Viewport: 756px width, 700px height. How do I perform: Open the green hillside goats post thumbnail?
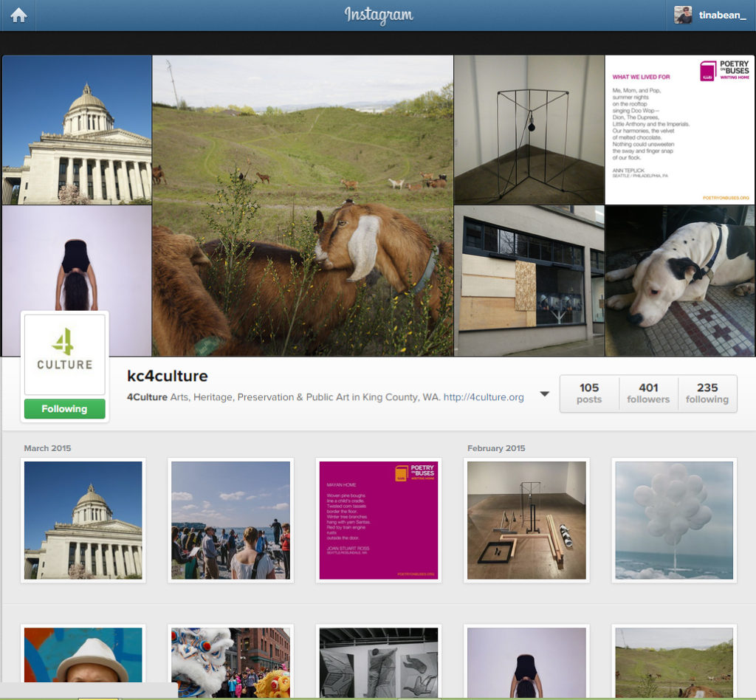point(674,662)
